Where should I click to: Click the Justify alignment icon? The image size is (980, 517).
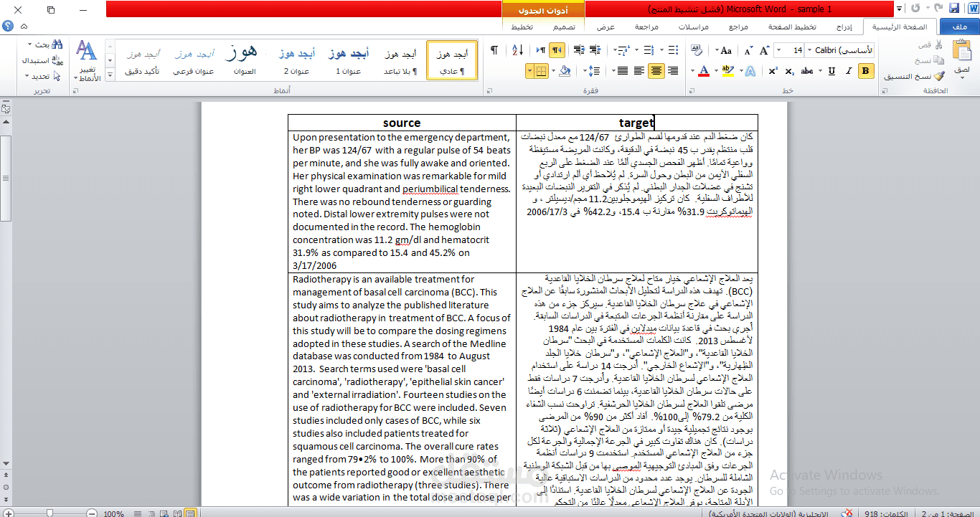coord(622,70)
